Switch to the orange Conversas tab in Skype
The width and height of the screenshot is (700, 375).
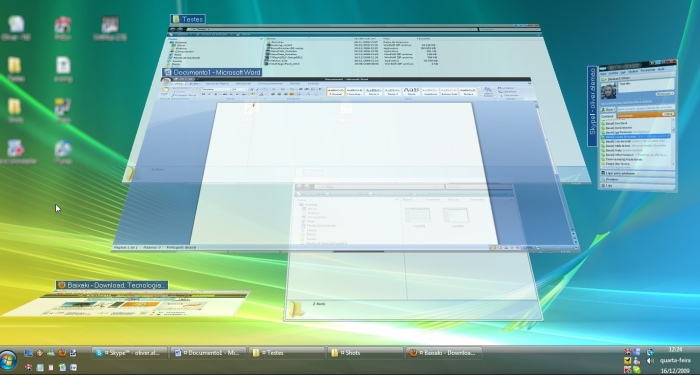click(645, 115)
